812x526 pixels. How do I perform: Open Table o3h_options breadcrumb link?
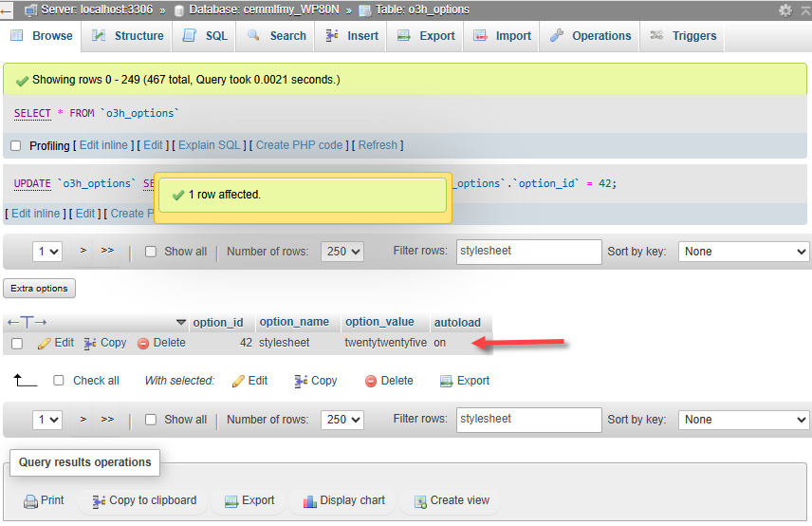coord(422,9)
